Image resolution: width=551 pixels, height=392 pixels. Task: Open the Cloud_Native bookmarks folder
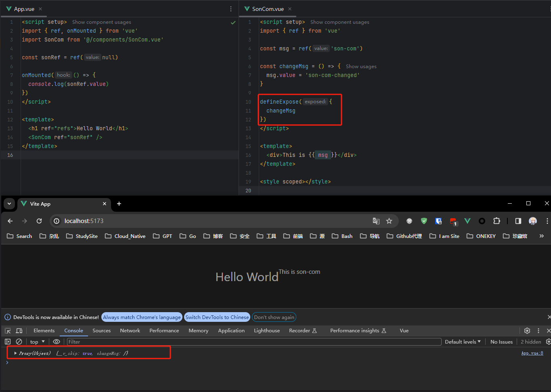pyautogui.click(x=125, y=236)
